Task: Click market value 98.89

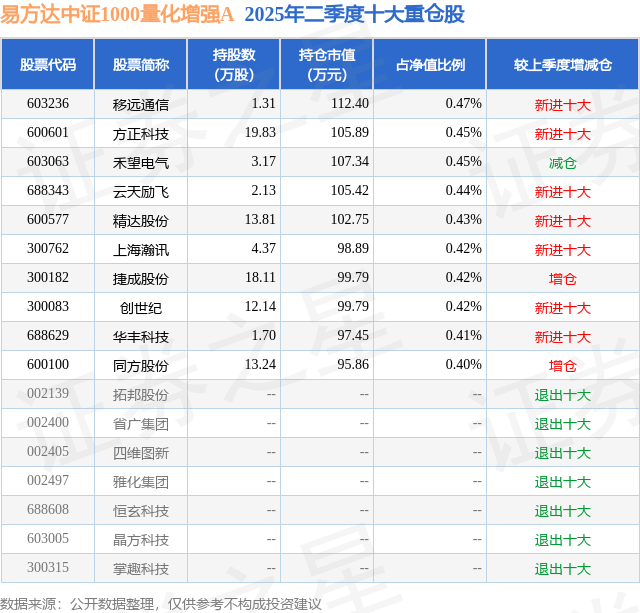Action: point(353,249)
